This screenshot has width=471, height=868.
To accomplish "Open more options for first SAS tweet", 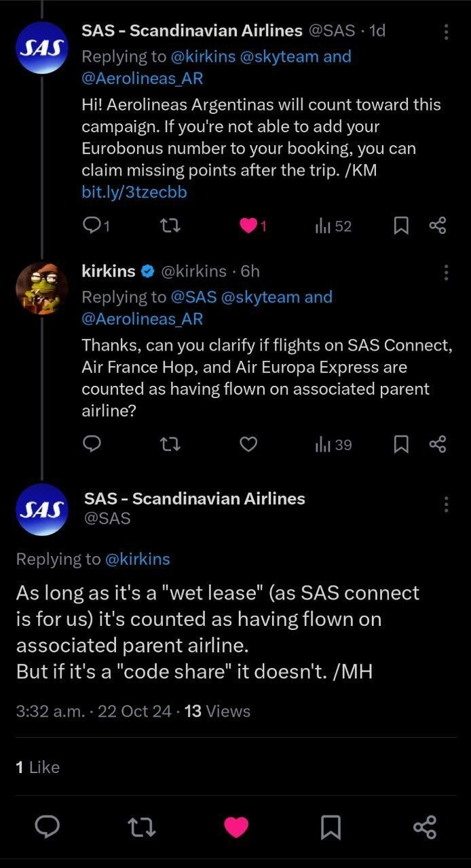I will click(446, 32).
